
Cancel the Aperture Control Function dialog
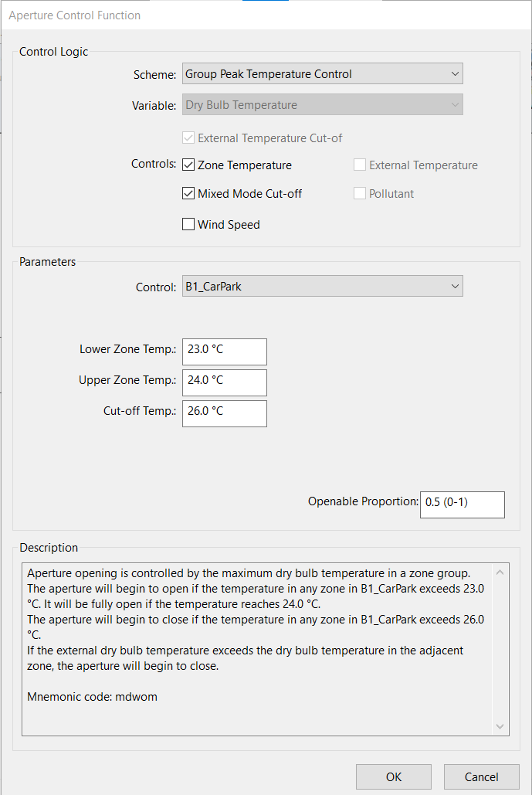point(481,776)
